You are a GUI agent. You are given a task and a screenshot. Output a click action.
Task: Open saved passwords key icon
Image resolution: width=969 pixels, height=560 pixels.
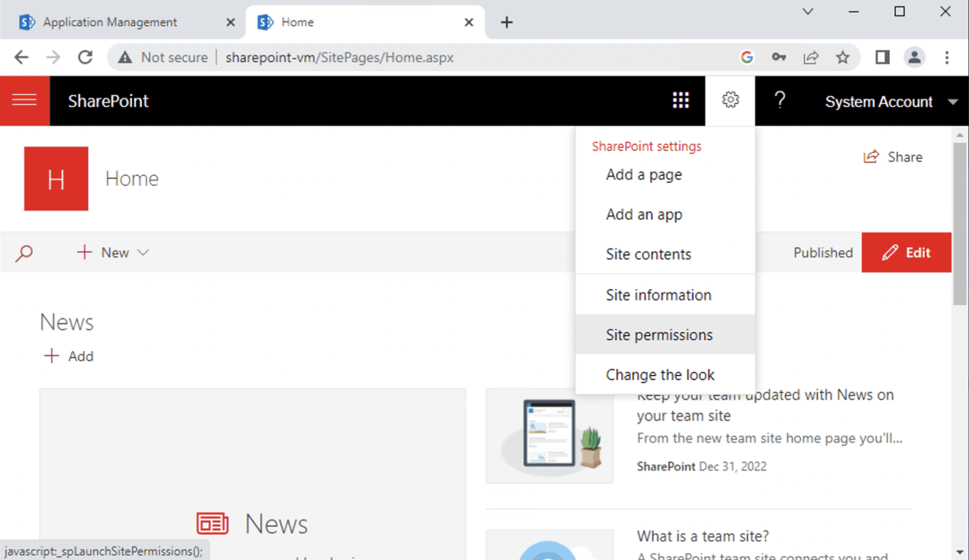coord(778,57)
